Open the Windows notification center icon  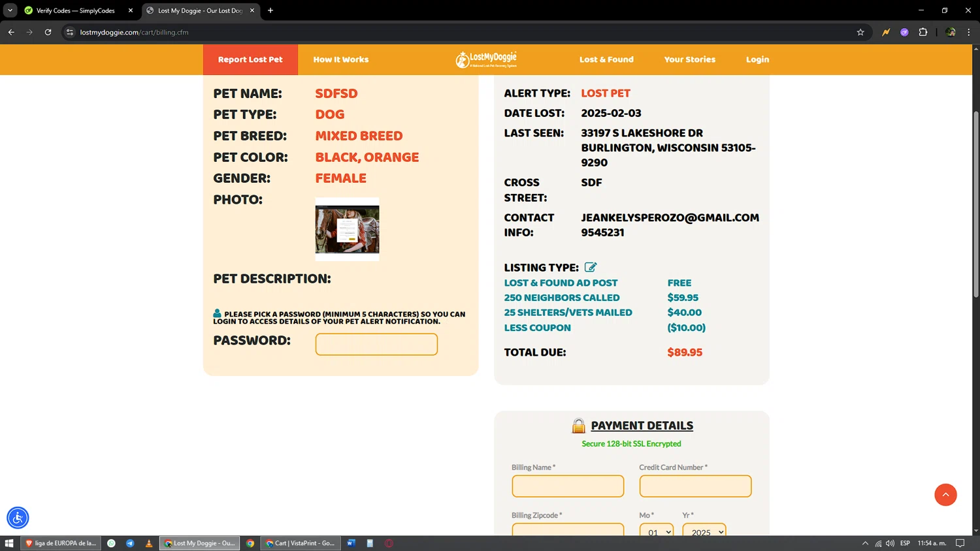960,543
